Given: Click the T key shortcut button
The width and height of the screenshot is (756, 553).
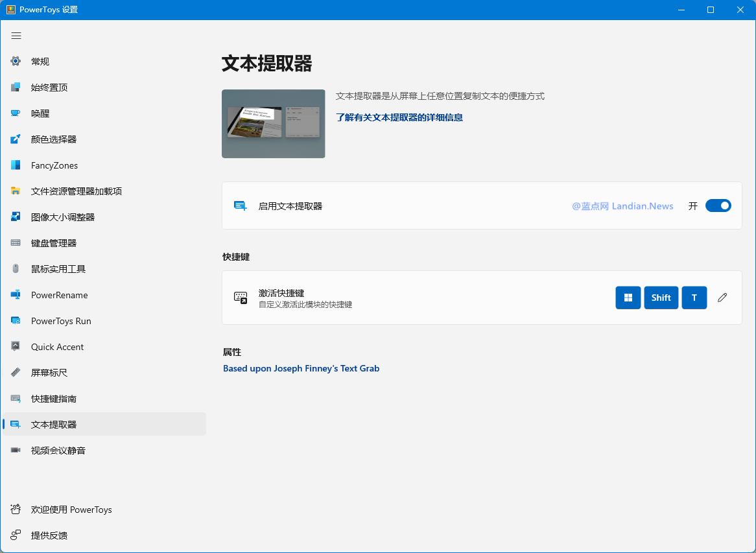Looking at the screenshot, I should (x=694, y=298).
